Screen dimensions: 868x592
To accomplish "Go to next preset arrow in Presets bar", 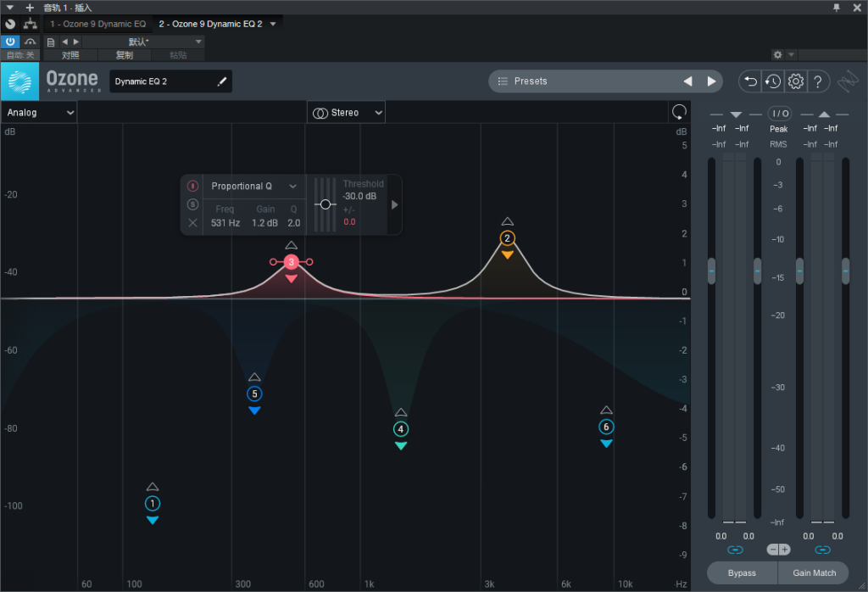I will [711, 81].
